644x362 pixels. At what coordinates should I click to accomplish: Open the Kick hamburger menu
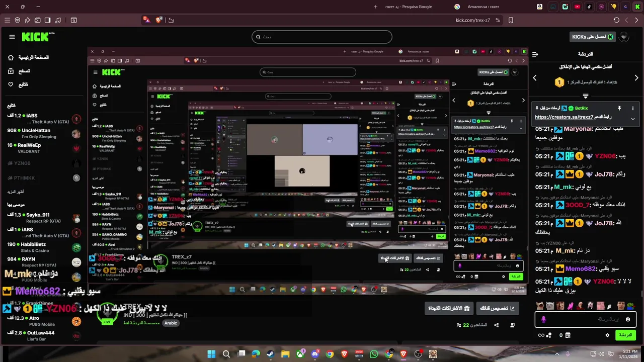click(12, 37)
